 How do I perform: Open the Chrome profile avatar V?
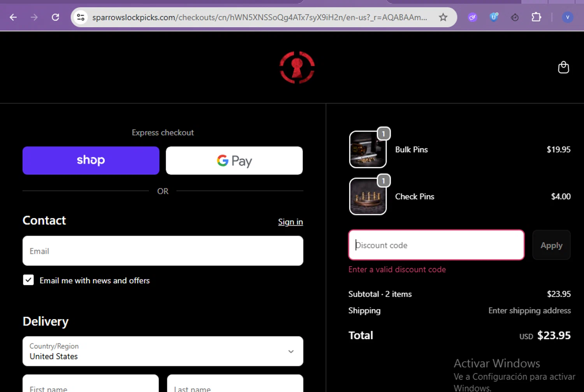point(567,17)
